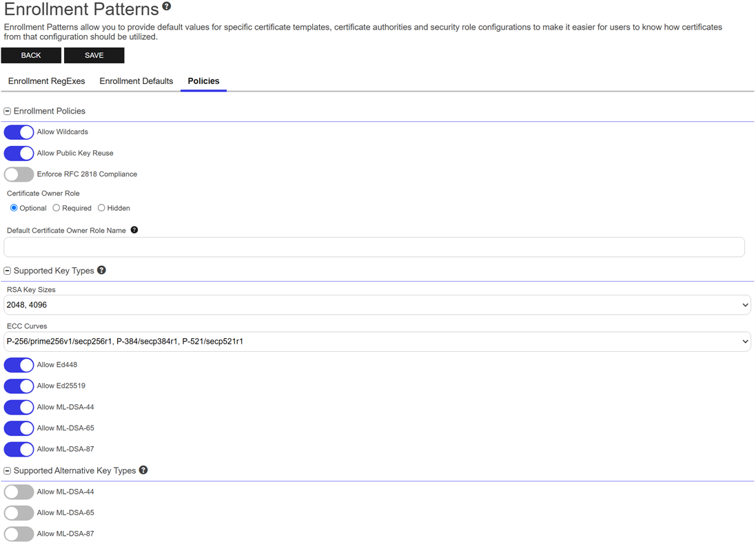Enable Enforce RFC 2818 Compliance
The height and width of the screenshot is (544, 756).
click(19, 174)
